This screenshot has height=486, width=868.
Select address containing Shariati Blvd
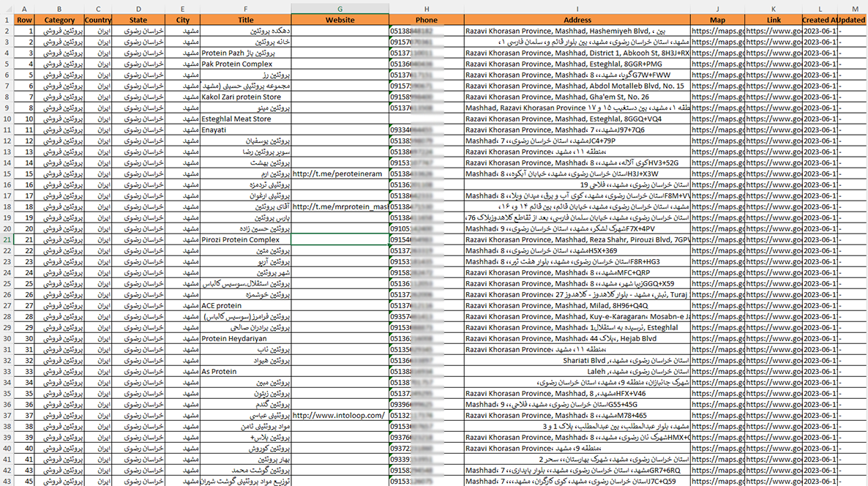(x=577, y=360)
